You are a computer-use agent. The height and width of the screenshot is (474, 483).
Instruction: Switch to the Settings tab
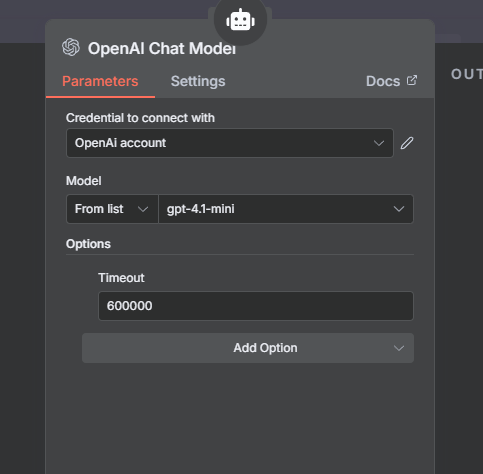198,81
